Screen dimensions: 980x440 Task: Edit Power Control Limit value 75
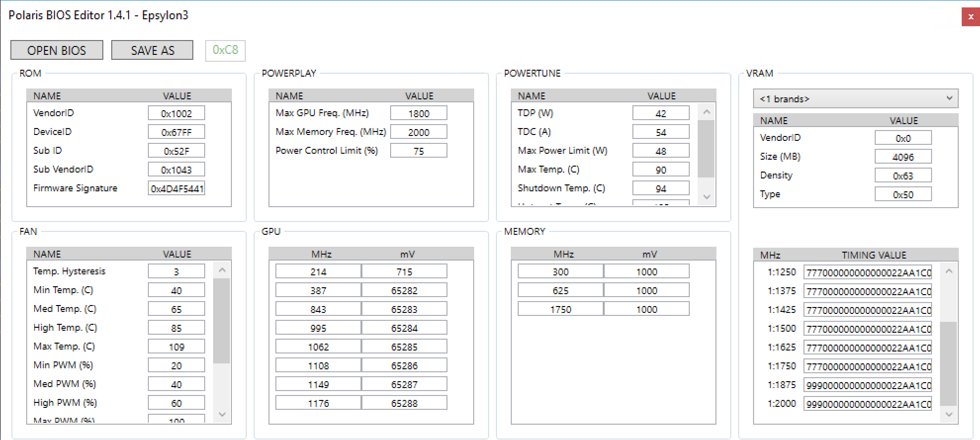tap(419, 151)
